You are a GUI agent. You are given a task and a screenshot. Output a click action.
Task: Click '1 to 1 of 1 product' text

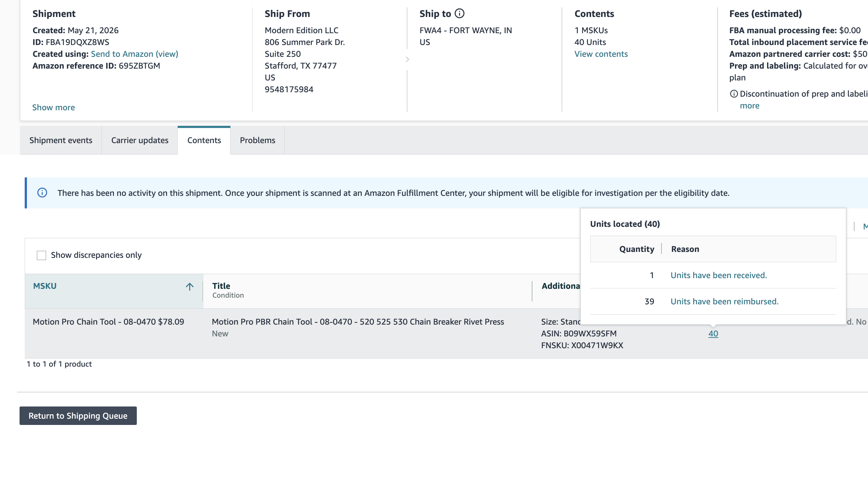point(59,364)
